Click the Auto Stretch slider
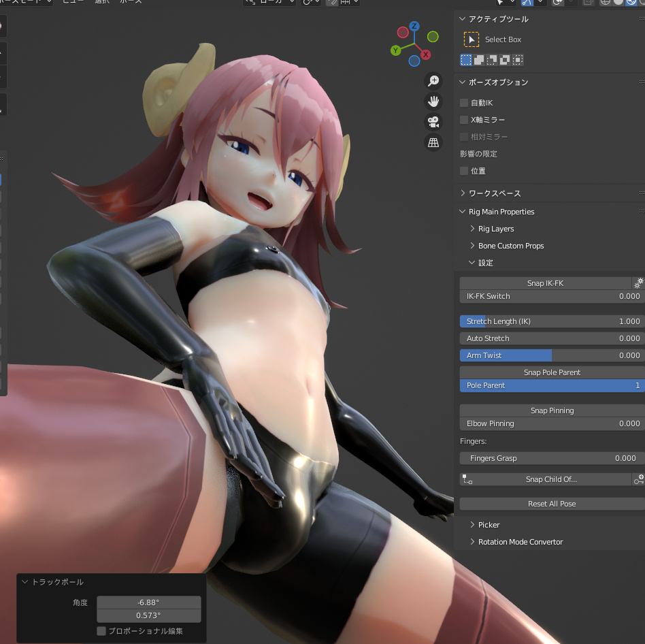Image resolution: width=645 pixels, height=644 pixels. click(x=552, y=338)
